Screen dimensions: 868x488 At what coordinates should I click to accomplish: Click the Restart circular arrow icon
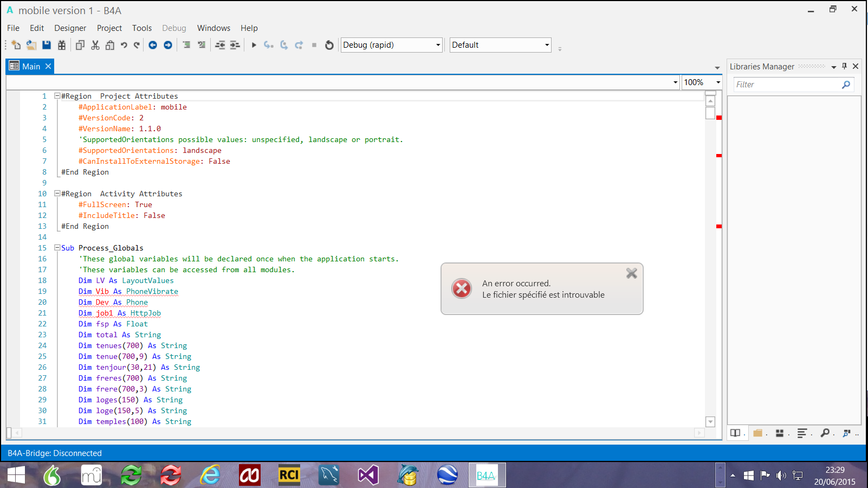329,45
